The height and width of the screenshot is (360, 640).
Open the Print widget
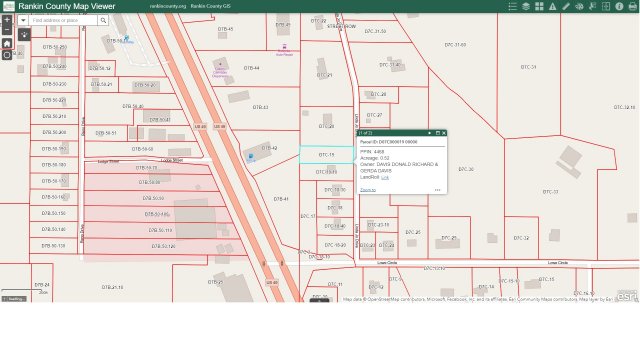pyautogui.click(x=633, y=6)
